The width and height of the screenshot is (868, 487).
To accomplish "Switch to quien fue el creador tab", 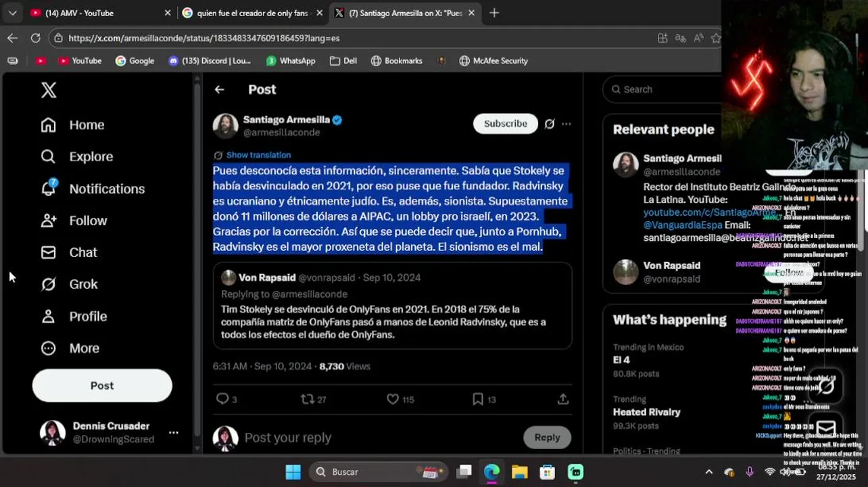I will point(252,13).
